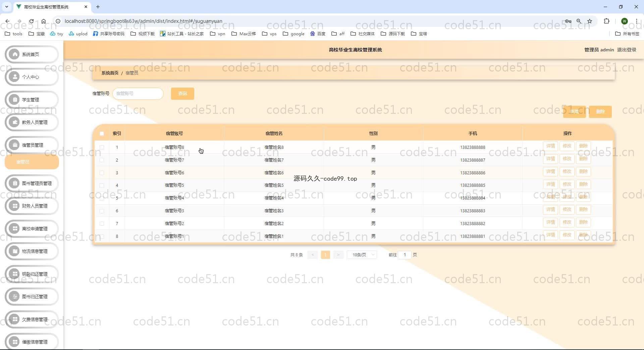Open the 所有书签 folder
Image resolution: width=644 pixels, height=350 pixels.
pyautogui.click(x=627, y=34)
